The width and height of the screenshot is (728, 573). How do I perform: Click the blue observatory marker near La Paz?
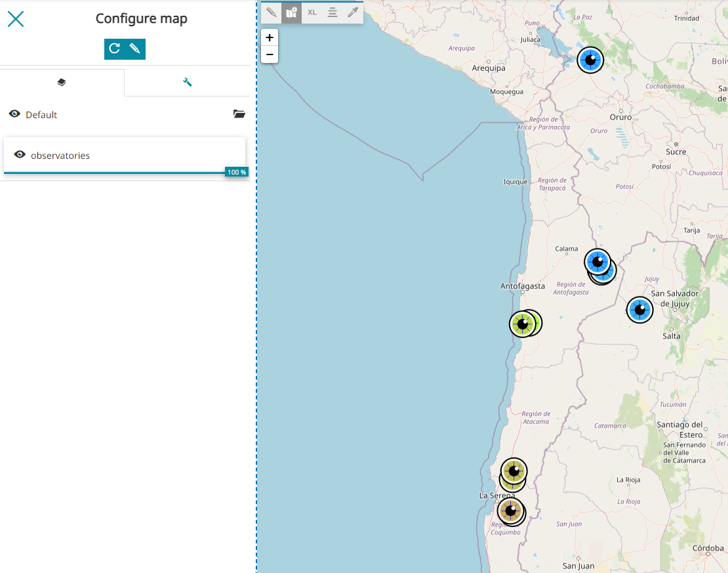point(590,60)
